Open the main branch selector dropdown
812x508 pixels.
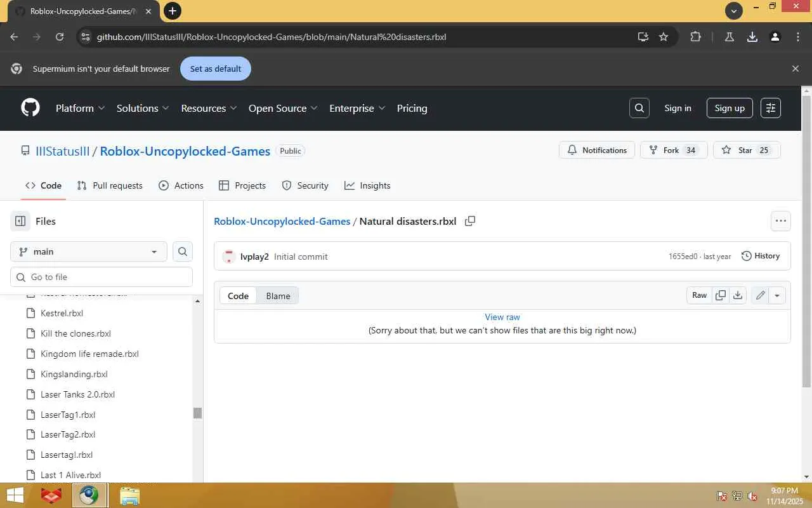pos(89,251)
